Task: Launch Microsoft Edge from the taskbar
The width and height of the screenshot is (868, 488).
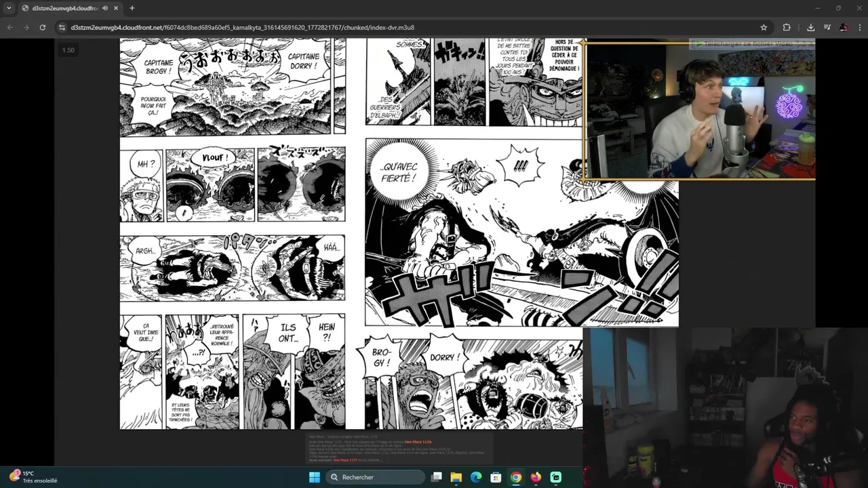Action: (476, 477)
